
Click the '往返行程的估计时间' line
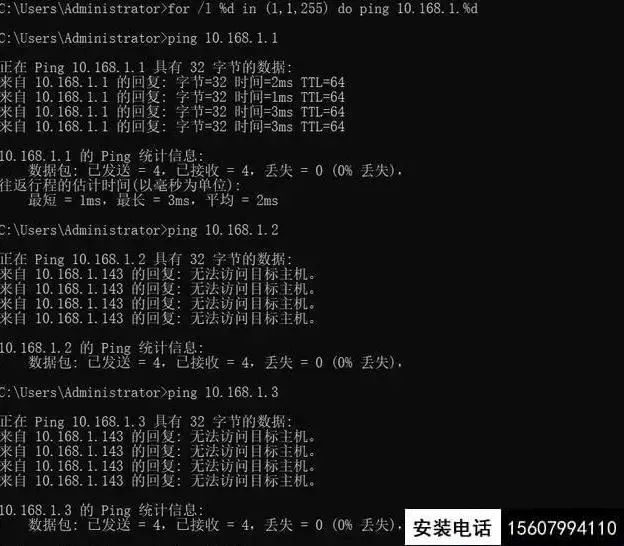coord(120,185)
